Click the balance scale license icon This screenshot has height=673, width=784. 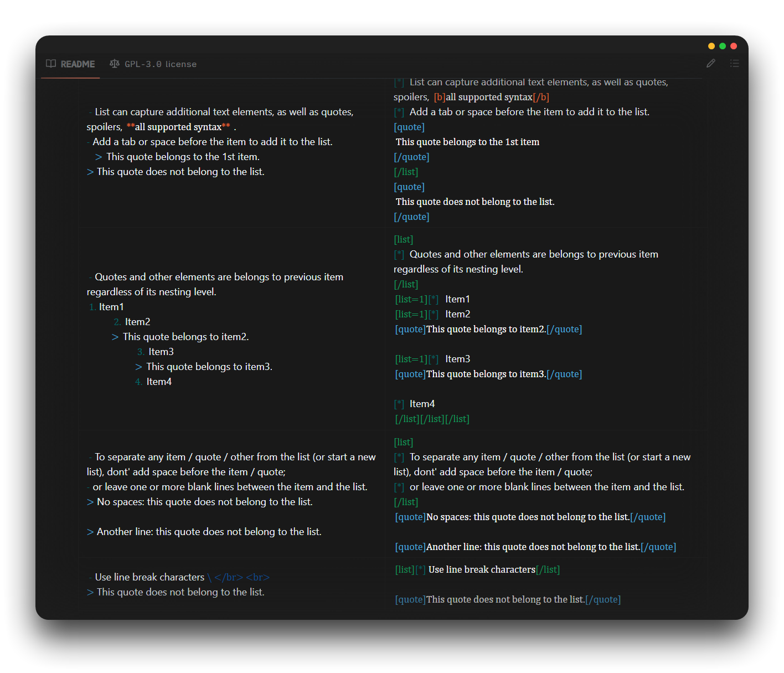115,64
